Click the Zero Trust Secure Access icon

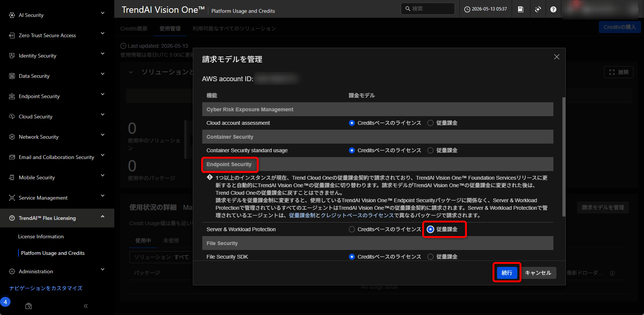(x=12, y=35)
